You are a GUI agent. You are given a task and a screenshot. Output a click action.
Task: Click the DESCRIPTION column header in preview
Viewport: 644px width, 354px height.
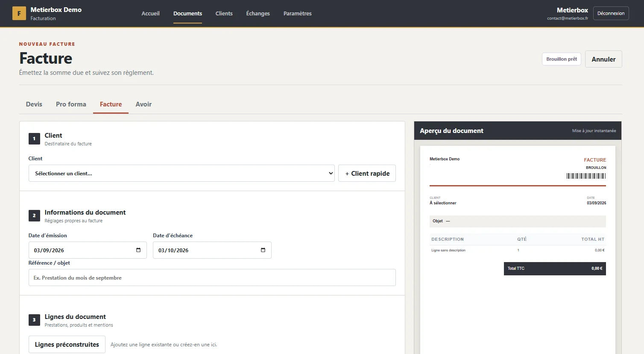pyautogui.click(x=447, y=239)
